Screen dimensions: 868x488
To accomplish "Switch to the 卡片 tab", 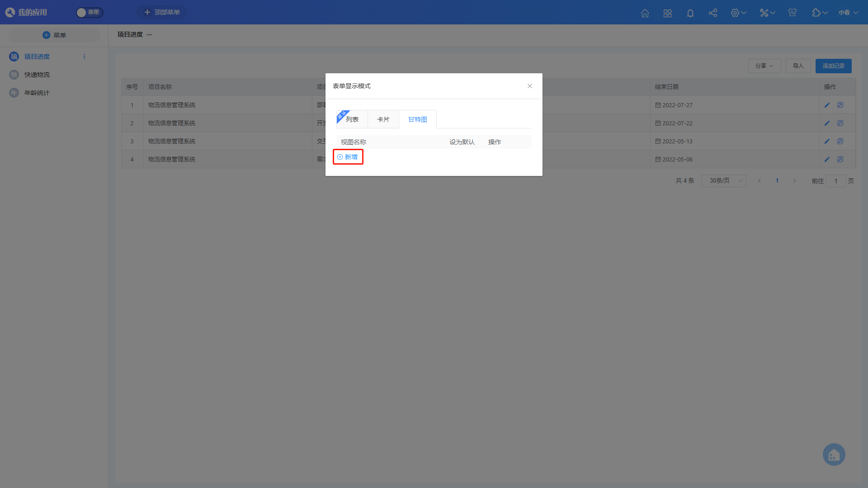I will (383, 119).
